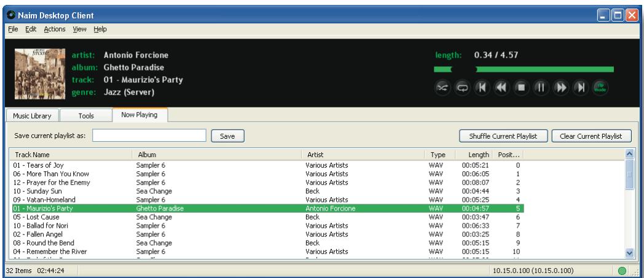Image resolution: width=644 pixels, height=278 pixels.
Task: Open the File menu
Action: coord(13,29)
